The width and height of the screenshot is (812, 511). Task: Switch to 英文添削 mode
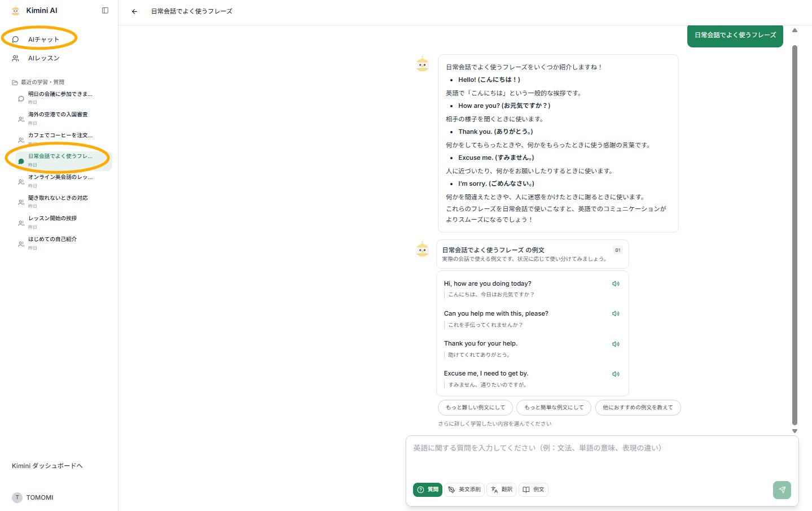point(464,490)
